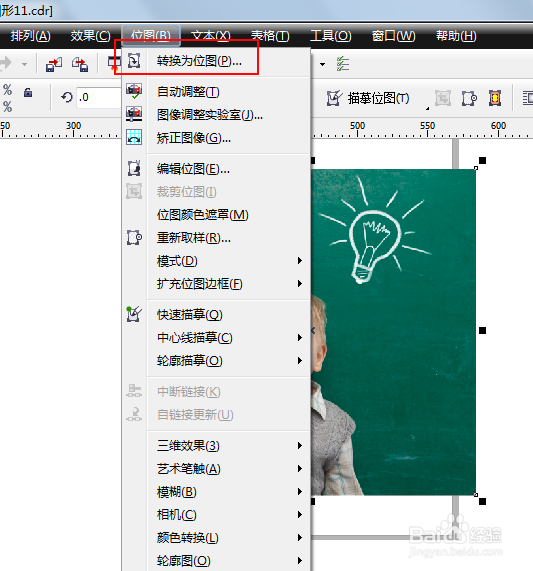Expand the 三维效果(3) submenu arrow
The height and width of the screenshot is (571, 533).
[x=300, y=445]
